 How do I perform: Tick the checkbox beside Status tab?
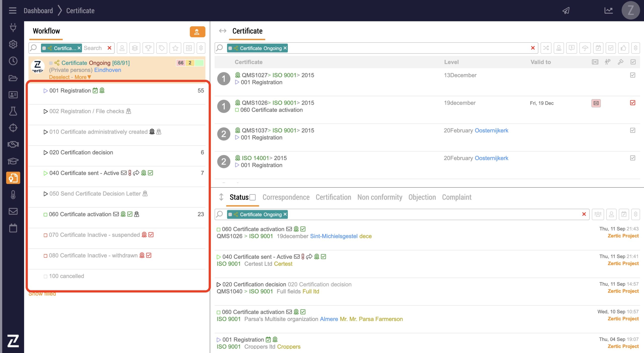[x=253, y=197]
